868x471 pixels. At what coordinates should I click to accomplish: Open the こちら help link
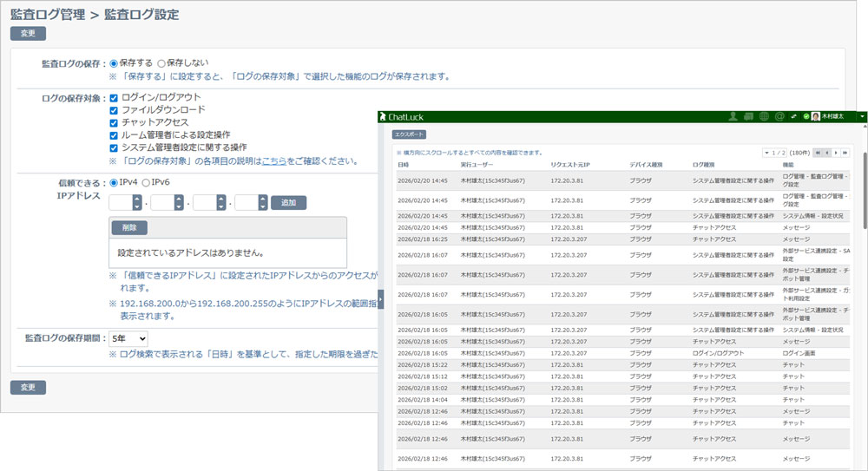[x=274, y=161]
